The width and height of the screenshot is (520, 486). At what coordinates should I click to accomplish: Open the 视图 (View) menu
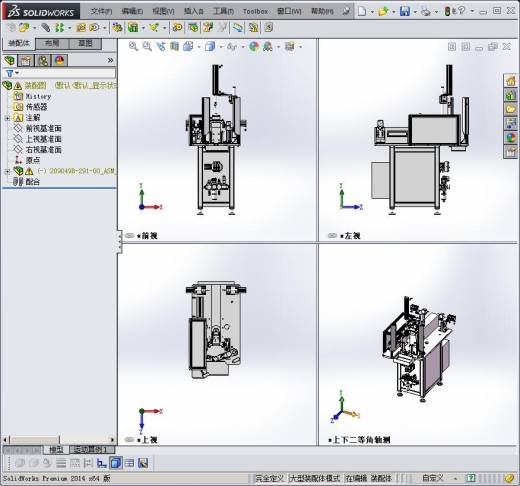coord(163,11)
